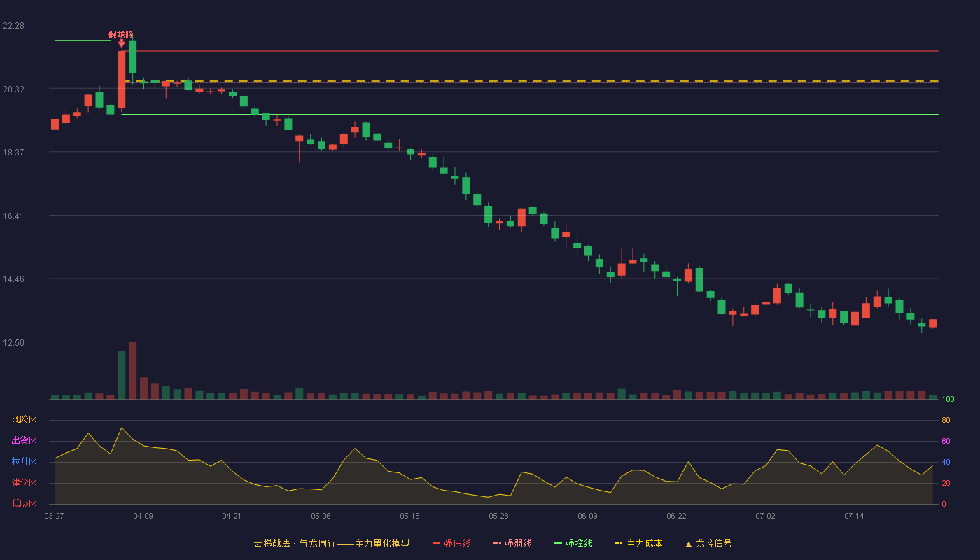980x560 pixels.
Task: Click the 出货区 zone label
Action: click(24, 441)
